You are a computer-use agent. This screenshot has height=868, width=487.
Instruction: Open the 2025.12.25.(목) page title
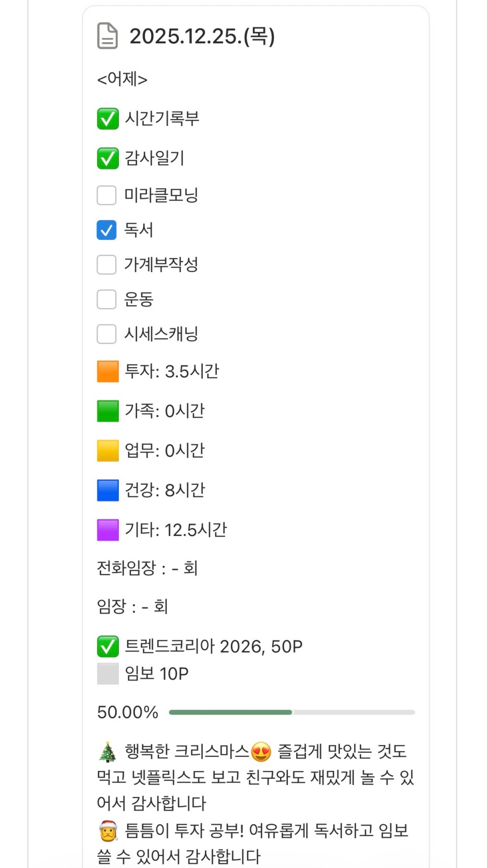(202, 36)
